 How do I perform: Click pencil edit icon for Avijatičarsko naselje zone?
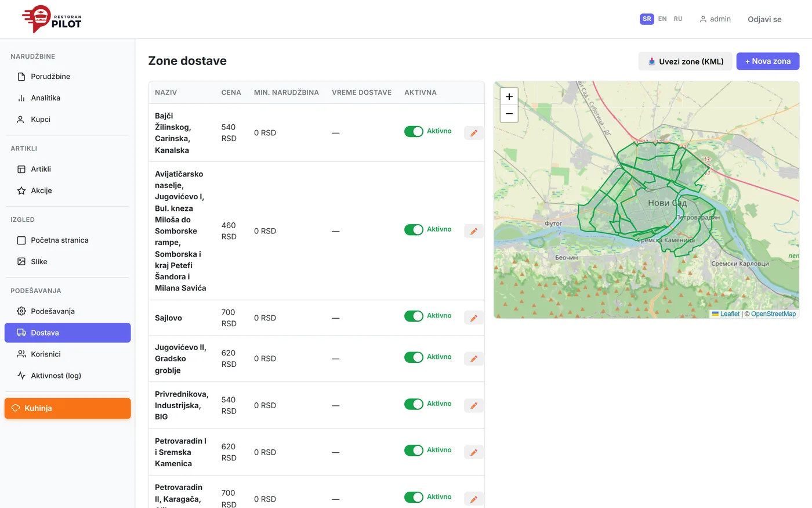pyautogui.click(x=474, y=231)
